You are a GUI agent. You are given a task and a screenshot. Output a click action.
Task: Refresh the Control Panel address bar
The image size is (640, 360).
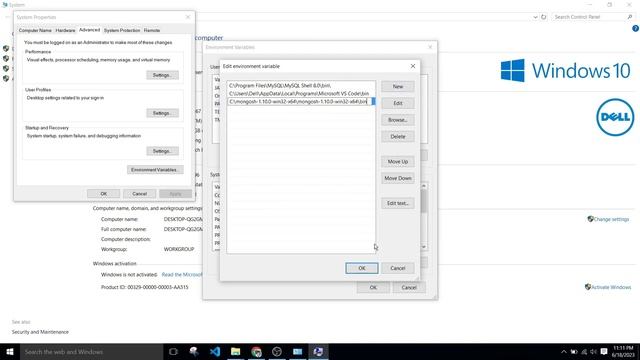click(544, 17)
